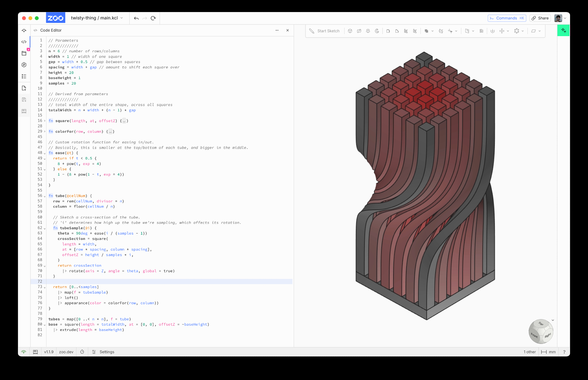Open the twisty-thing / main.kcl file dropdown
The image size is (588, 380).
pos(97,18)
